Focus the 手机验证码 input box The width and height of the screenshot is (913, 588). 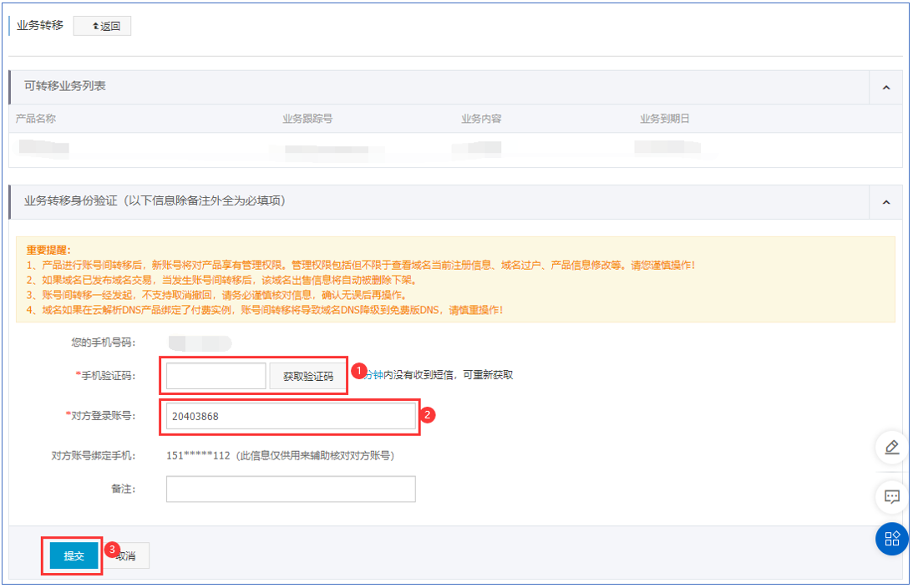216,376
